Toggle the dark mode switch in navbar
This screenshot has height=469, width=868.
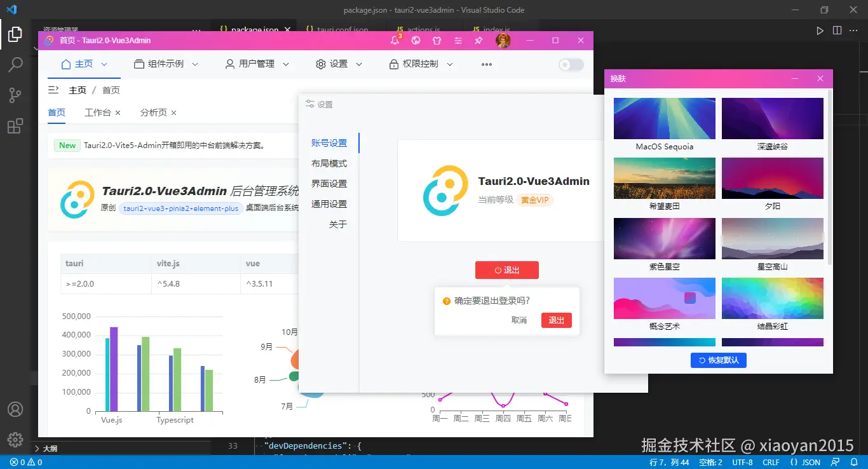pos(571,64)
